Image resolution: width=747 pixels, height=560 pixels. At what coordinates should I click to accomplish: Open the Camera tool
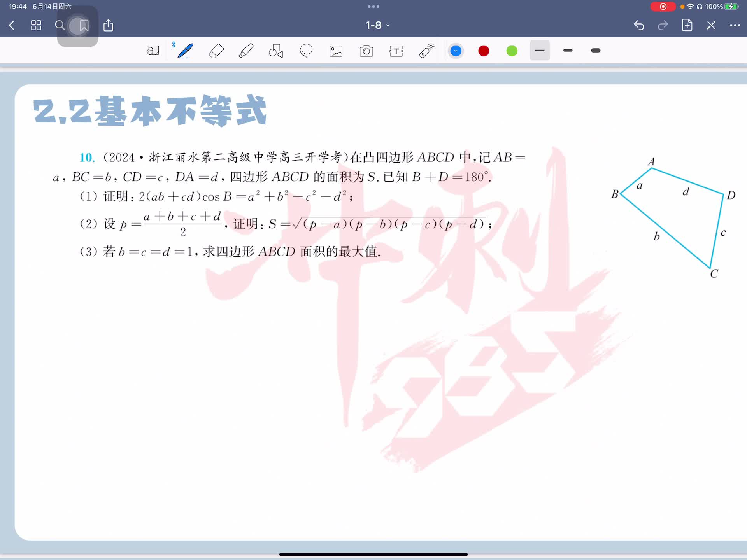point(366,51)
